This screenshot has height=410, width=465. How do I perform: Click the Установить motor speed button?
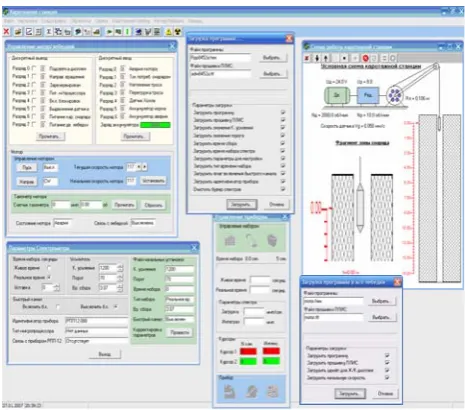click(x=153, y=181)
